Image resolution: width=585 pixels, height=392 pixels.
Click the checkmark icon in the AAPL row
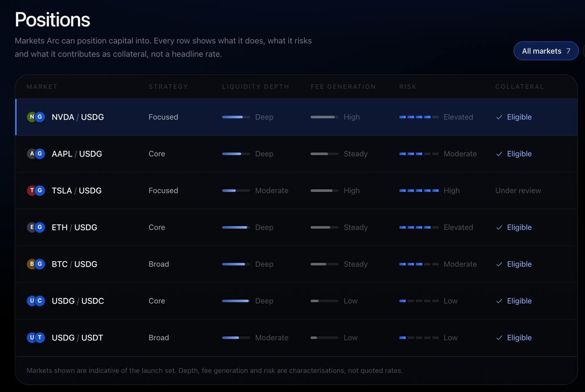(x=499, y=154)
